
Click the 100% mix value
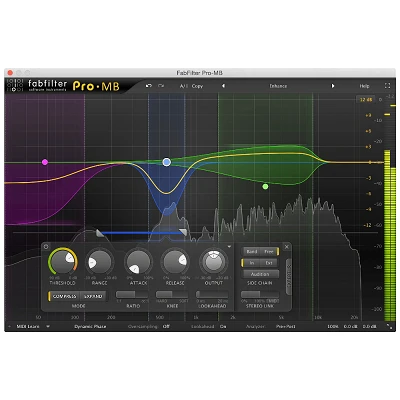click(x=333, y=327)
